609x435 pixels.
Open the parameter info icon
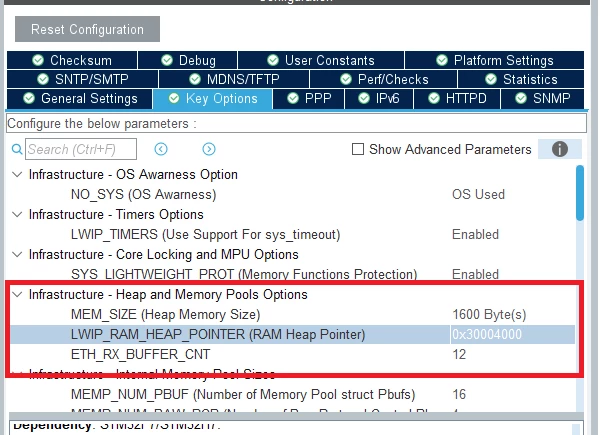pyautogui.click(x=560, y=149)
